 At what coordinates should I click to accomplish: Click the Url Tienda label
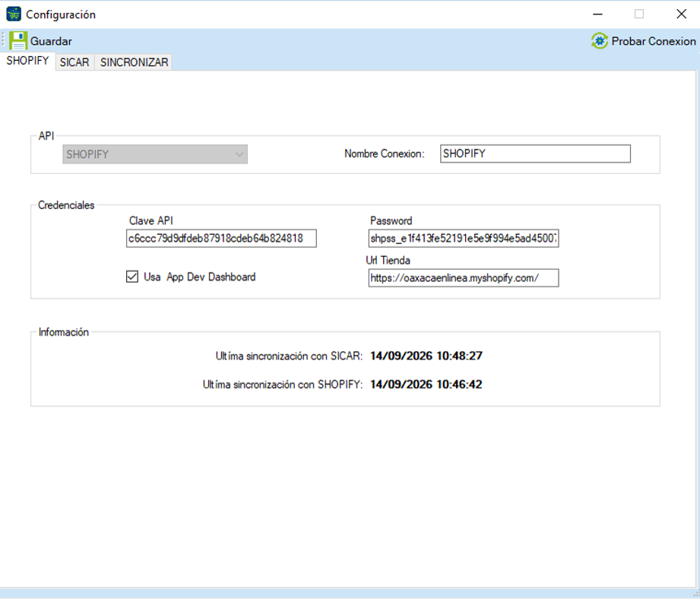click(388, 260)
